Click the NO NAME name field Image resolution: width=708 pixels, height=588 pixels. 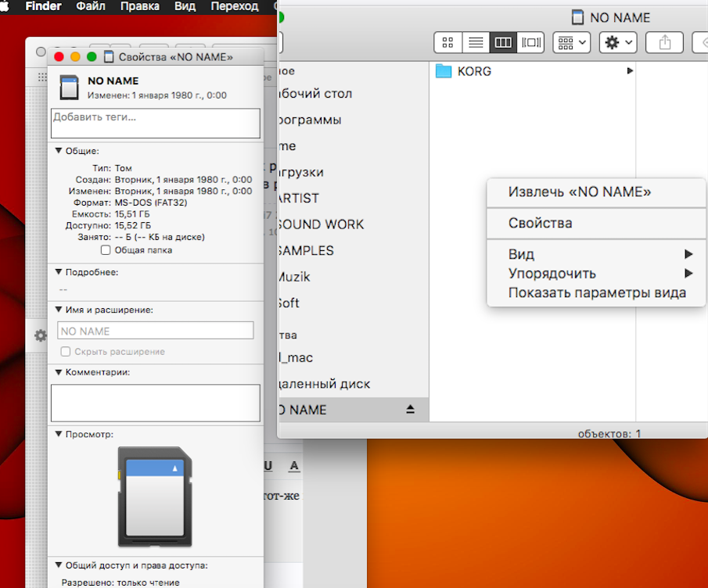(156, 331)
